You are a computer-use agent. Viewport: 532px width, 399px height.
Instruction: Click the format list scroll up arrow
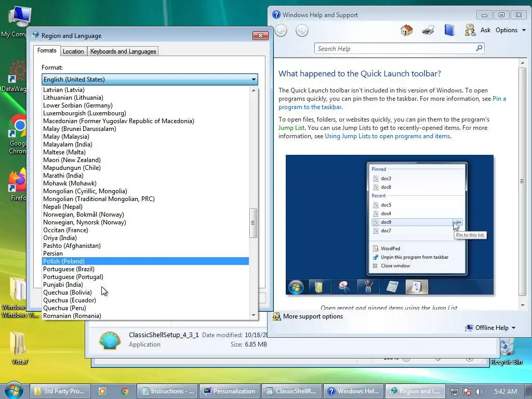point(254,90)
